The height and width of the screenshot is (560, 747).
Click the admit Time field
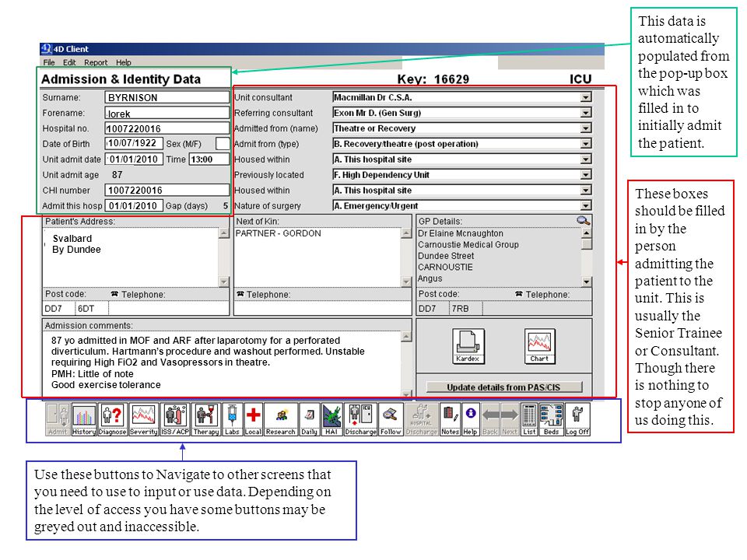pyautogui.click(x=209, y=159)
